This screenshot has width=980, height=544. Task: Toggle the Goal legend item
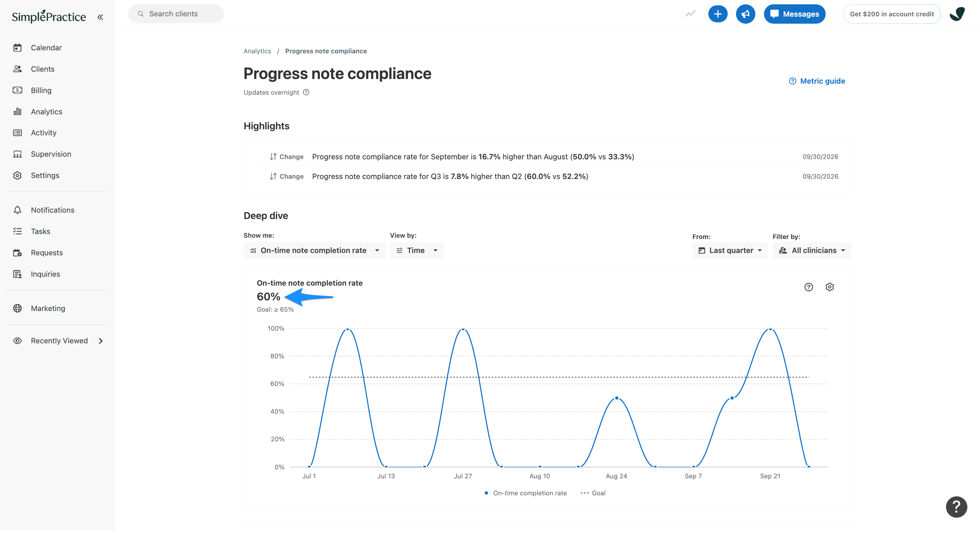coord(593,493)
